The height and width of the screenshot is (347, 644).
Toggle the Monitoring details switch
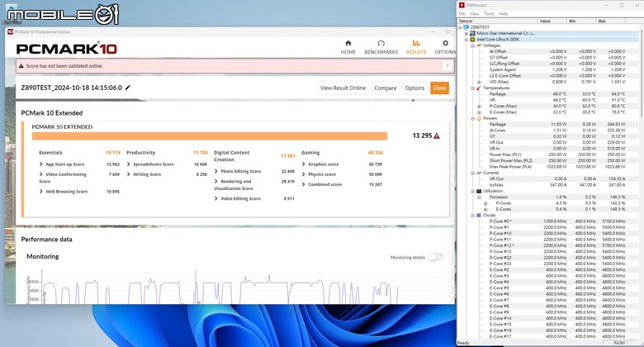(x=435, y=258)
